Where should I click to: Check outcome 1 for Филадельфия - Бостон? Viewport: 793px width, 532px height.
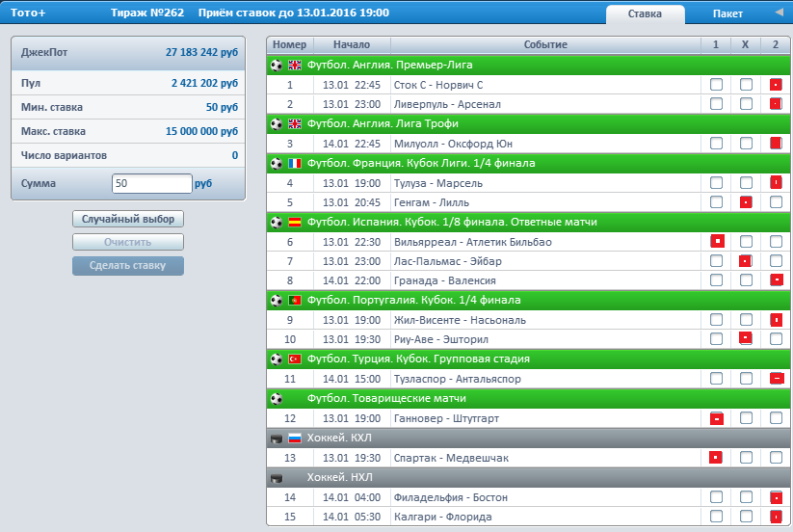[x=716, y=497]
